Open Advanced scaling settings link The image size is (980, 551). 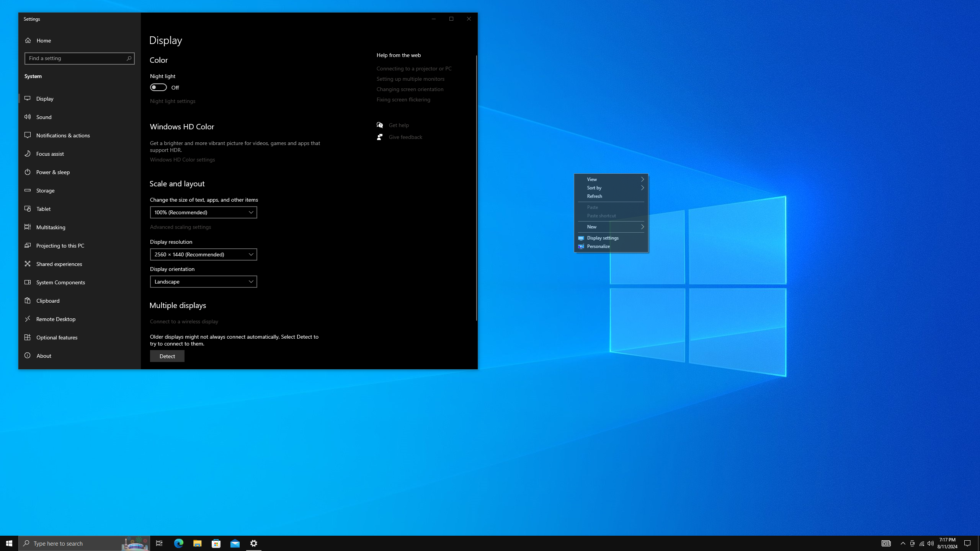180,227
